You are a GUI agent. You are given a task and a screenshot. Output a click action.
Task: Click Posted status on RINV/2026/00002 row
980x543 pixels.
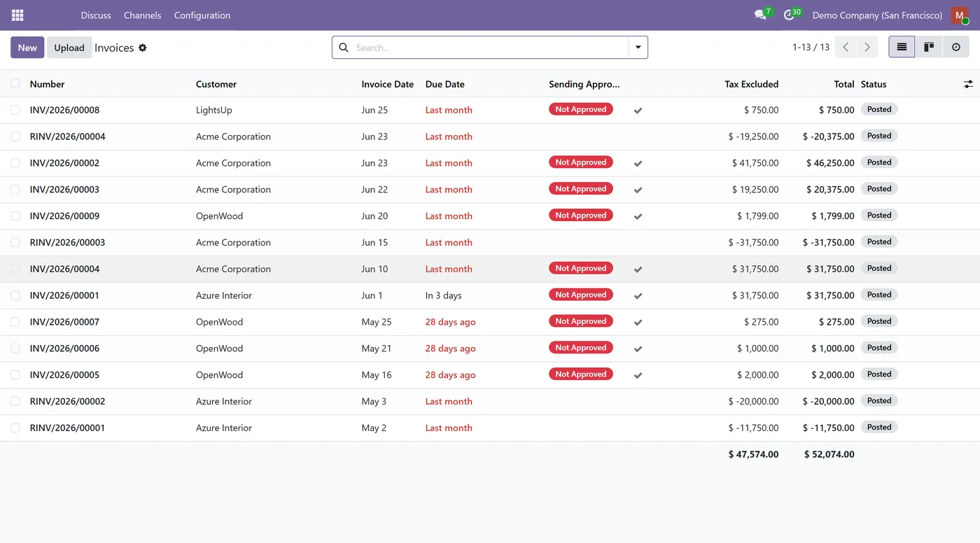click(x=879, y=401)
